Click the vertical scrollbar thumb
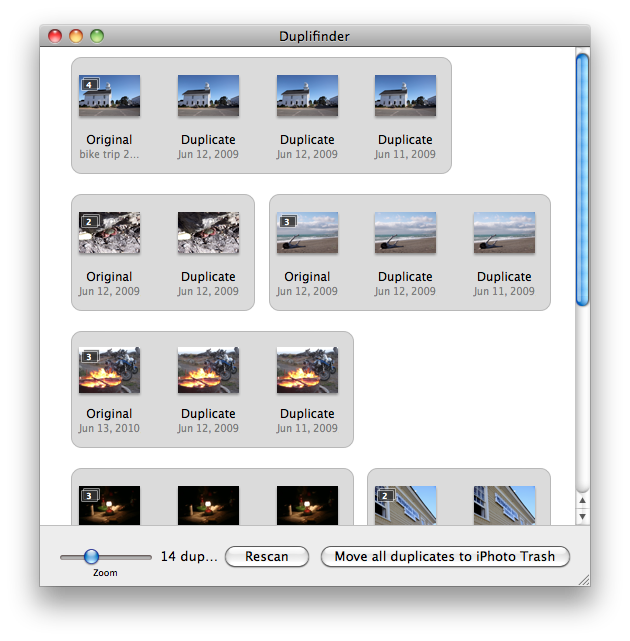The height and width of the screenshot is (641, 630). (x=582, y=180)
